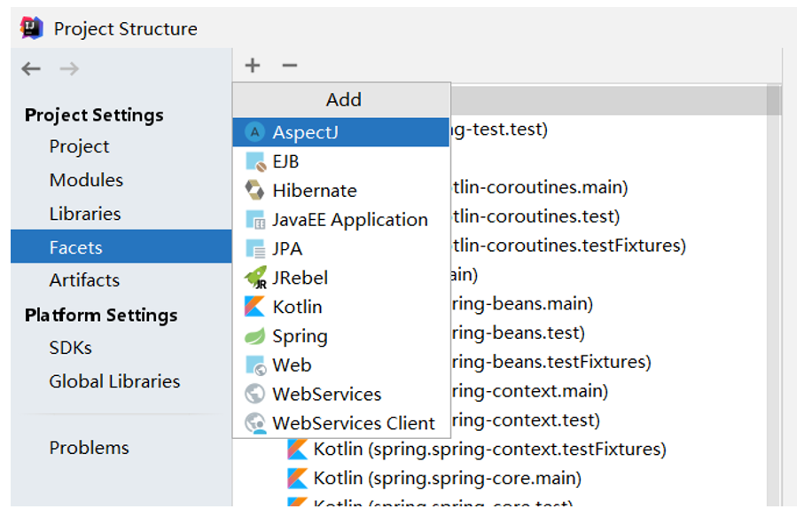Choose JavaEE Application from Add list
This screenshot has width=812, height=517.
[x=349, y=220]
